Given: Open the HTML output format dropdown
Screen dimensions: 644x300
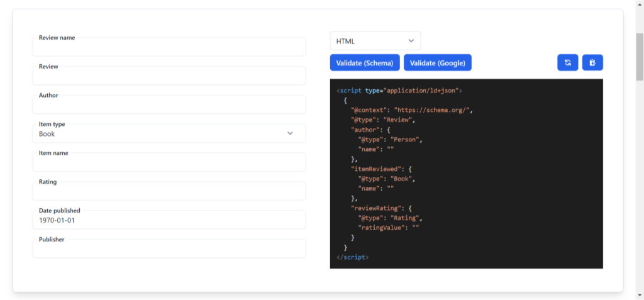Looking at the screenshot, I should tap(375, 41).
